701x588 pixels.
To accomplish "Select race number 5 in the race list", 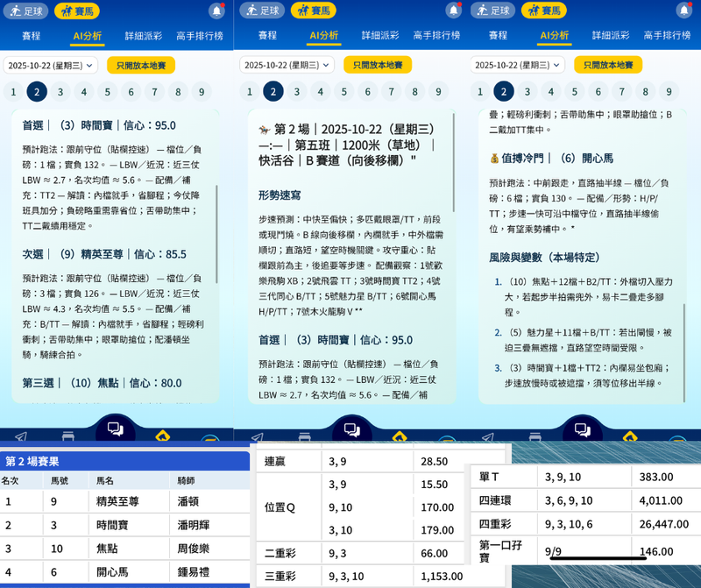I will click(x=110, y=91).
